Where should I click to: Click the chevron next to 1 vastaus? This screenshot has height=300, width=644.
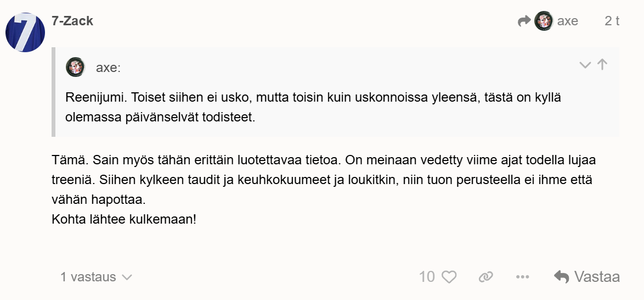pyautogui.click(x=127, y=277)
